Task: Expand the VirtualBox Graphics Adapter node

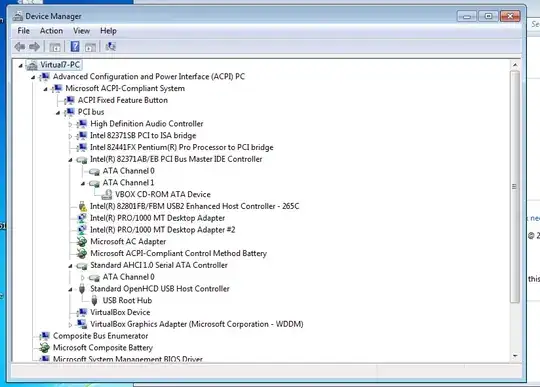Action: click(x=70, y=324)
